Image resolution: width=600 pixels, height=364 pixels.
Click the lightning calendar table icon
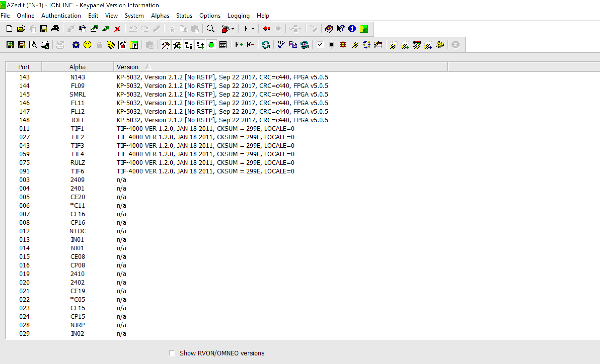pos(378,45)
